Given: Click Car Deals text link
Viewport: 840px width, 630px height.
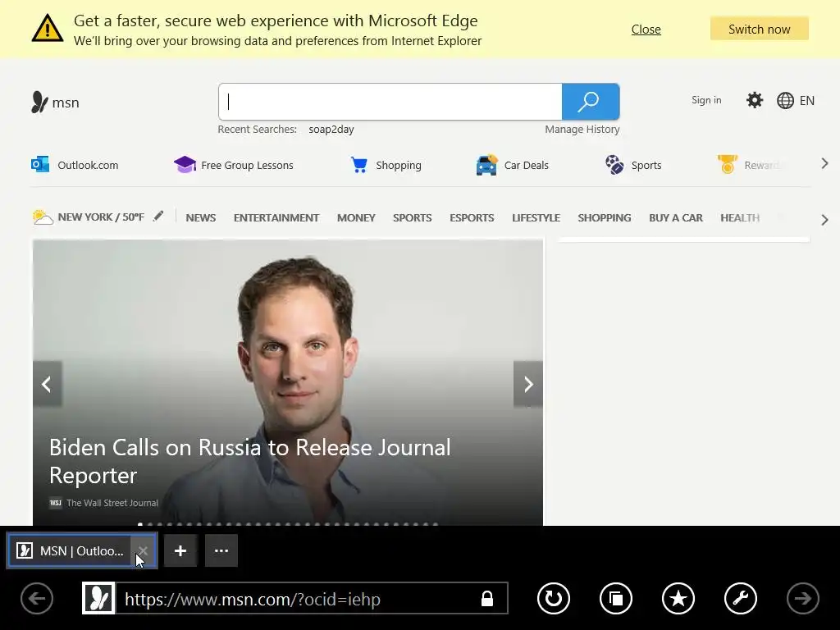Looking at the screenshot, I should click(526, 165).
